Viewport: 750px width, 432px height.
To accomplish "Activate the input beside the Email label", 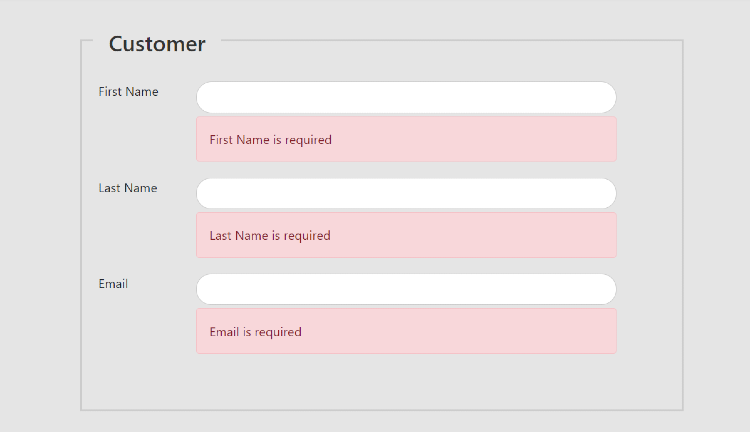I will click(x=406, y=289).
